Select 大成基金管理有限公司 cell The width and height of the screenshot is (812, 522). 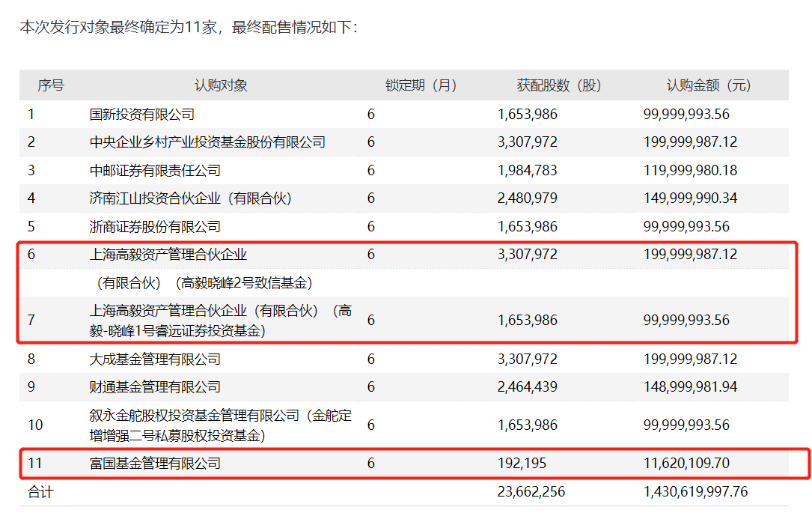point(155,359)
